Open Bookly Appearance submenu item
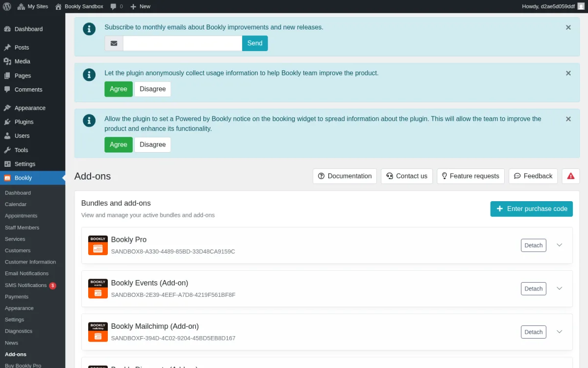The height and width of the screenshot is (368, 588). click(x=19, y=308)
